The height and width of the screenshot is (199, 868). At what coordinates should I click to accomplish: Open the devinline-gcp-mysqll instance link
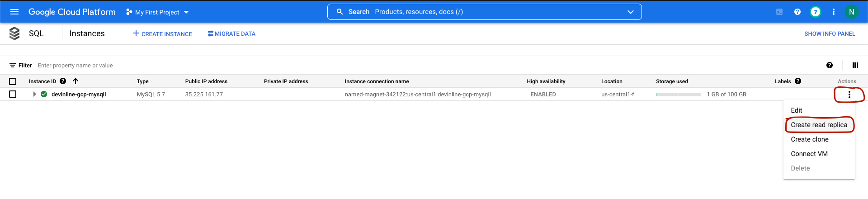(x=79, y=95)
